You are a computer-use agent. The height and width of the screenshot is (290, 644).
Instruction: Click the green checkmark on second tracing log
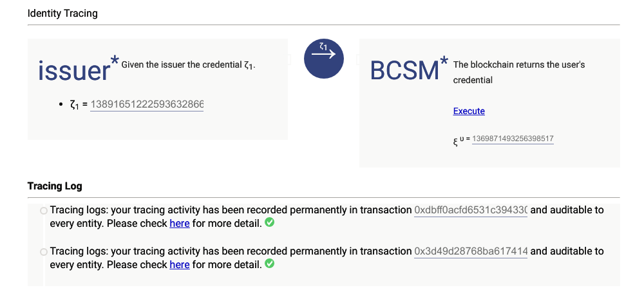(270, 264)
